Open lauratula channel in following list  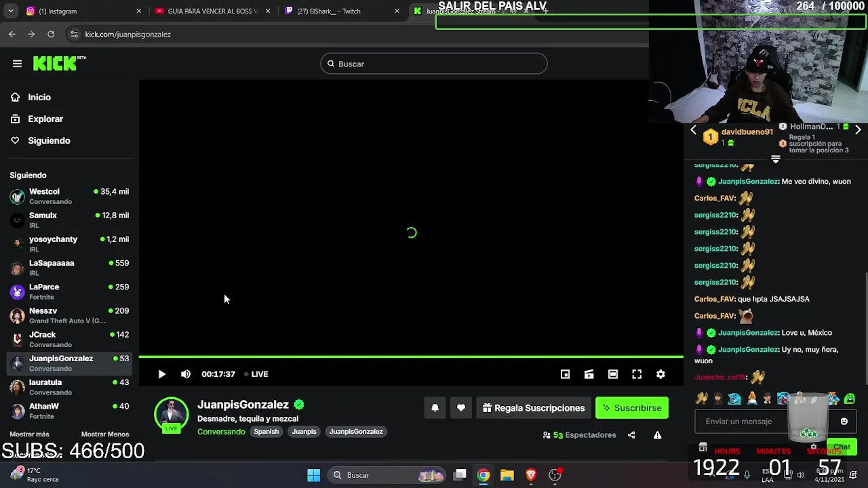[69, 387]
